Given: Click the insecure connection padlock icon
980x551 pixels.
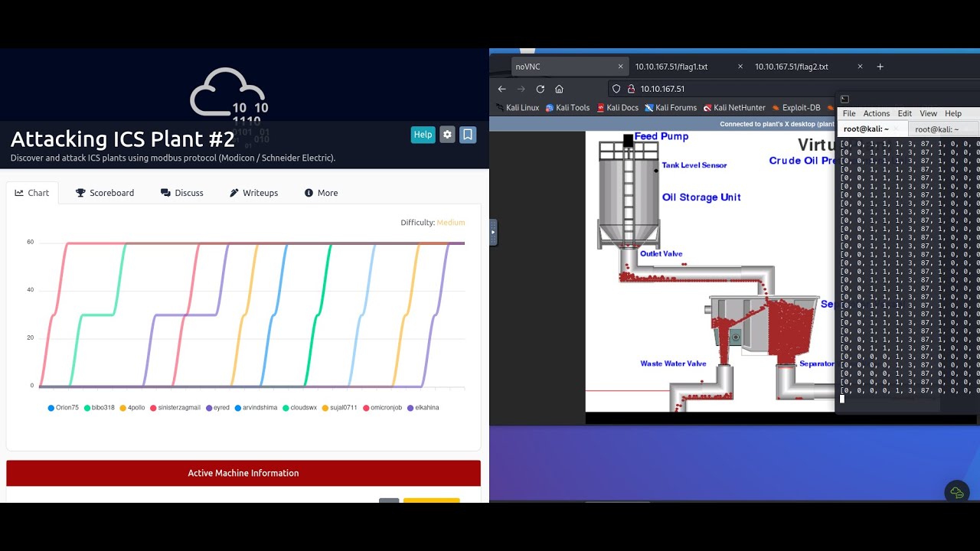Looking at the screenshot, I should pos(631,89).
